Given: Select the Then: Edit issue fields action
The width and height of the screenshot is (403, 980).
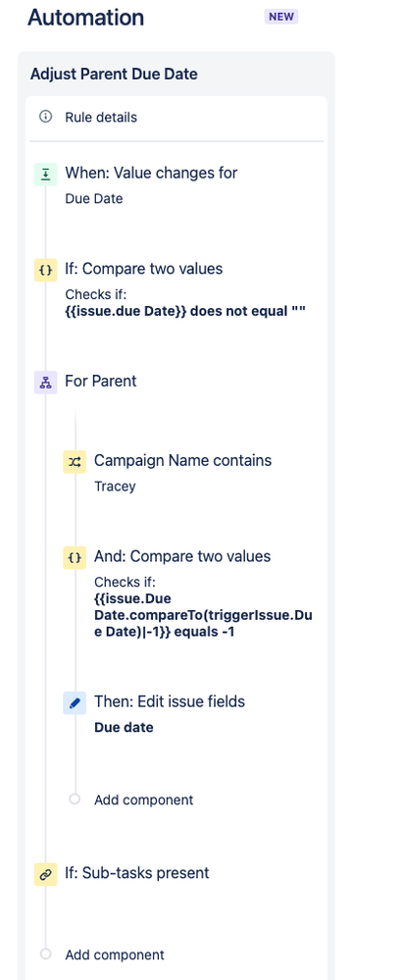Looking at the screenshot, I should (x=191, y=714).
